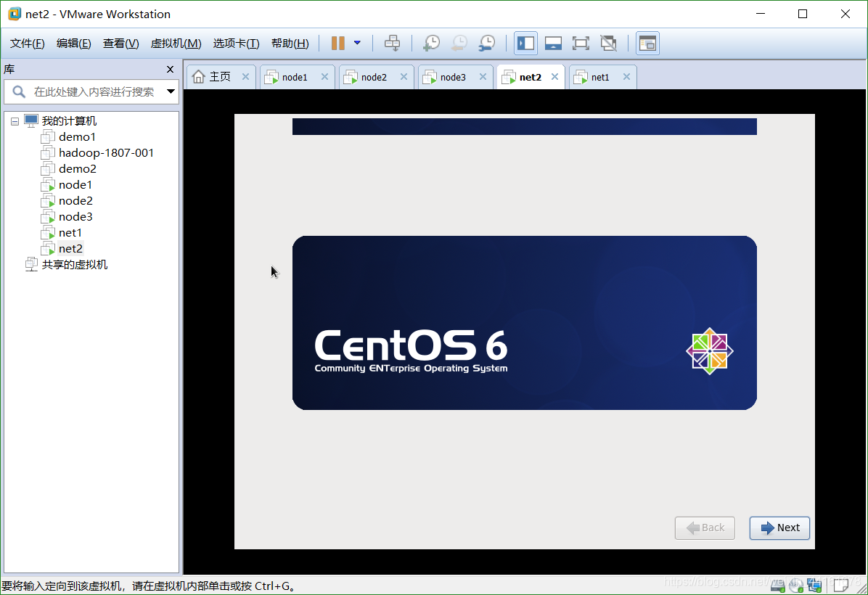Open the 文件(F) menu
868x595 pixels.
(27, 43)
